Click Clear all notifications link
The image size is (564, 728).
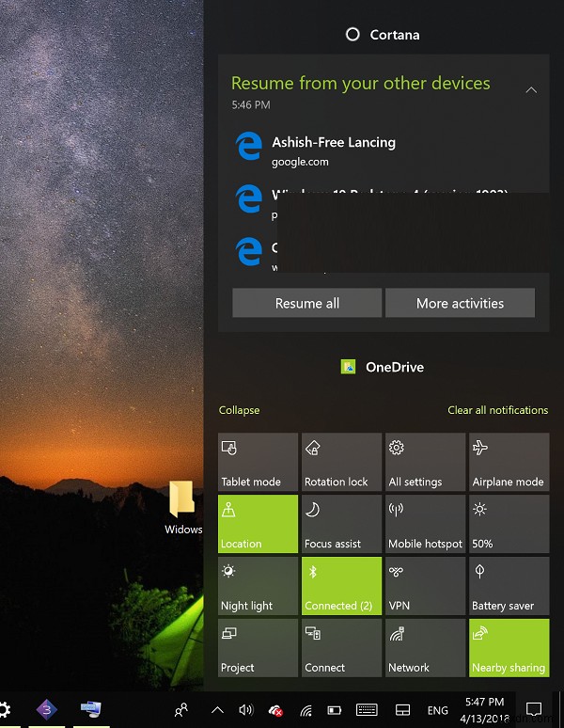point(497,410)
